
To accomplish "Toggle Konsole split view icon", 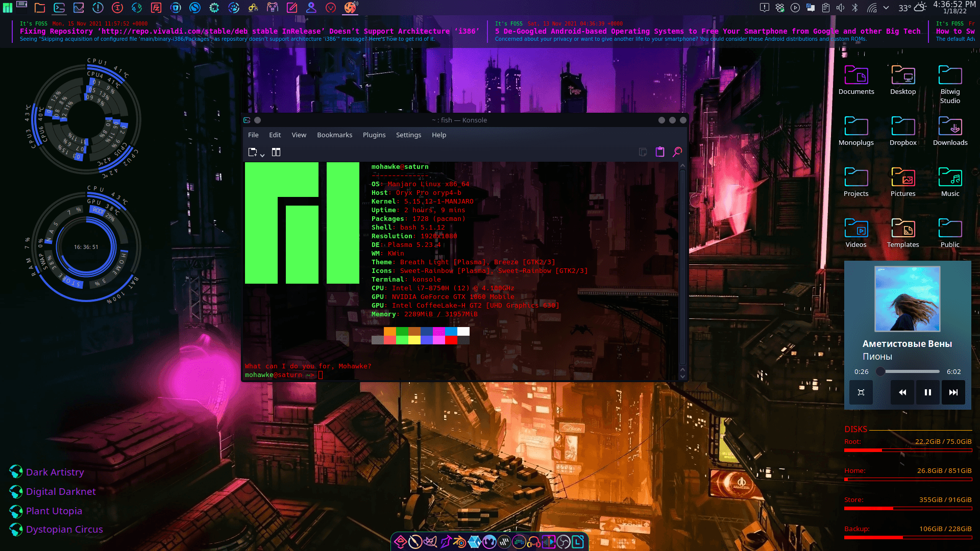I will pyautogui.click(x=276, y=152).
